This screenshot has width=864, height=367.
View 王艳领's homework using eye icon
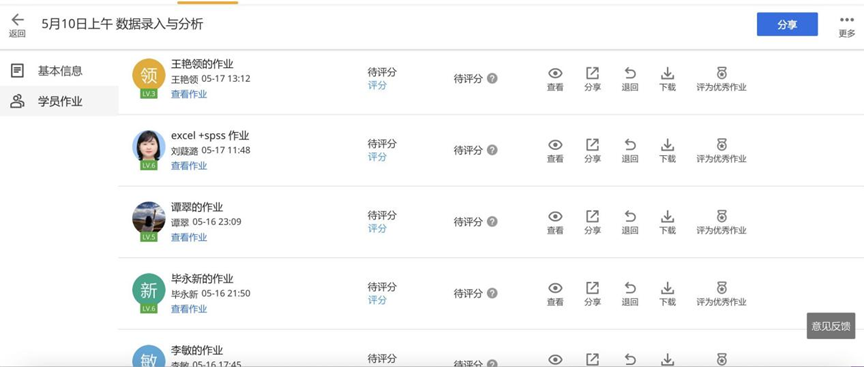click(555, 79)
